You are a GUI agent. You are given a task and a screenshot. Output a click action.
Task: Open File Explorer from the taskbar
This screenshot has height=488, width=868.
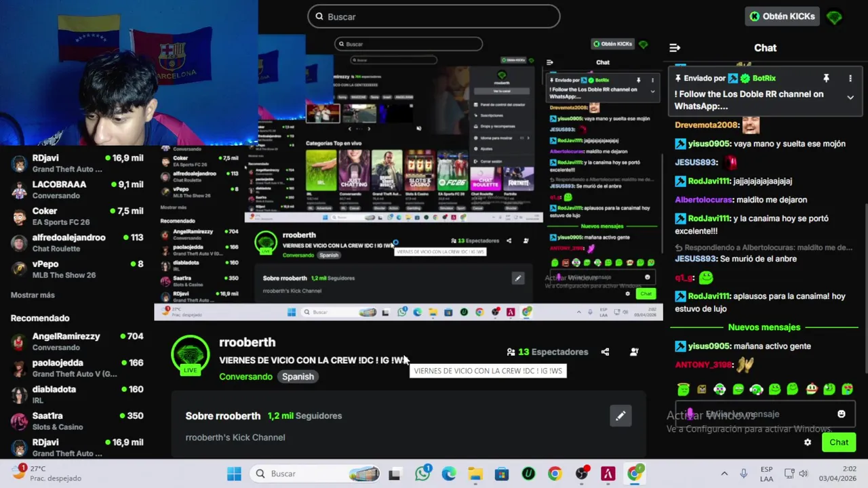[475, 474]
